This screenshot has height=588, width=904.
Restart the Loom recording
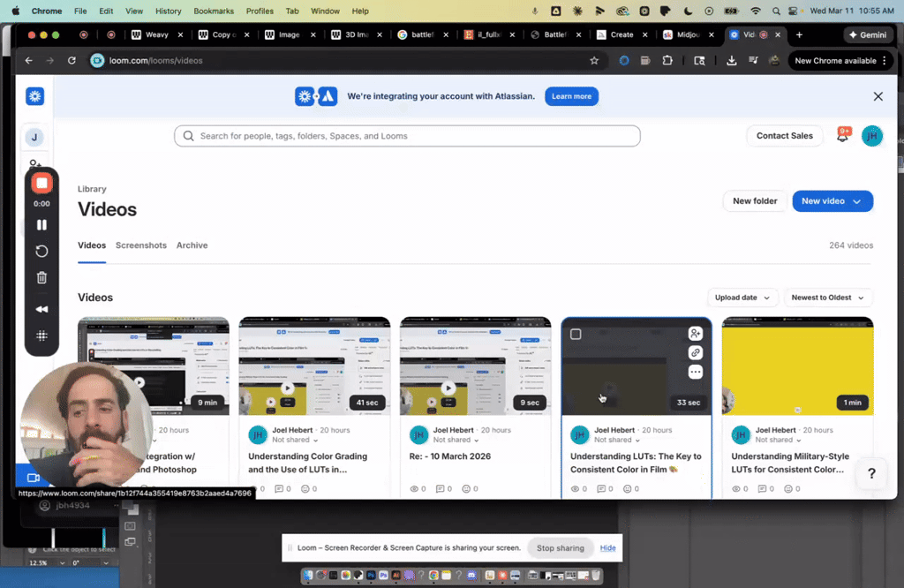coord(41,252)
